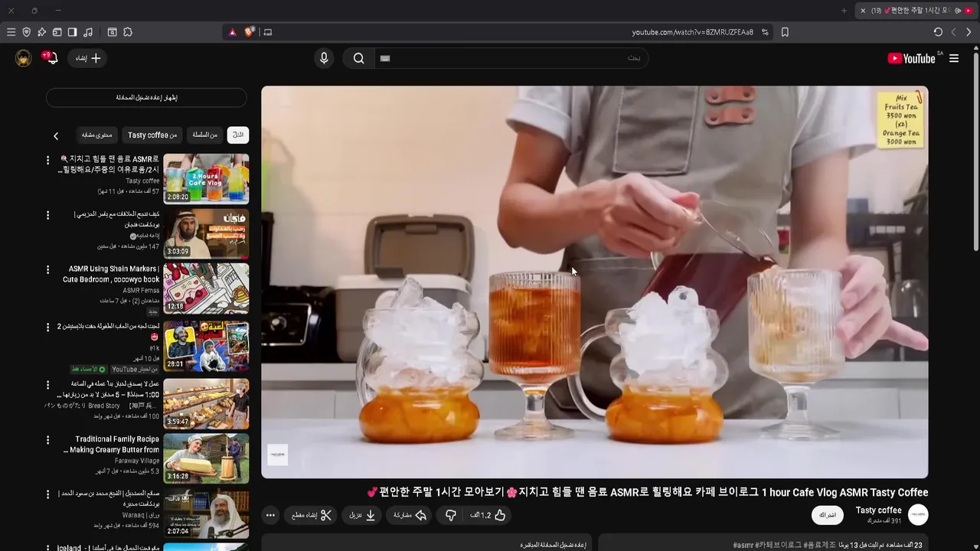Viewport: 980px width, 551px height.
Task: Click the channel watermark in the video corner
Action: (x=277, y=455)
